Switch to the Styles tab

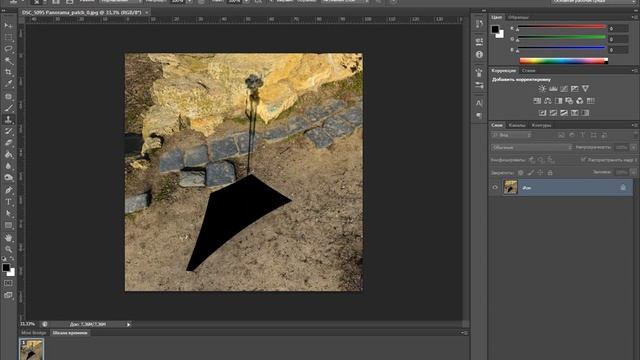529,71
